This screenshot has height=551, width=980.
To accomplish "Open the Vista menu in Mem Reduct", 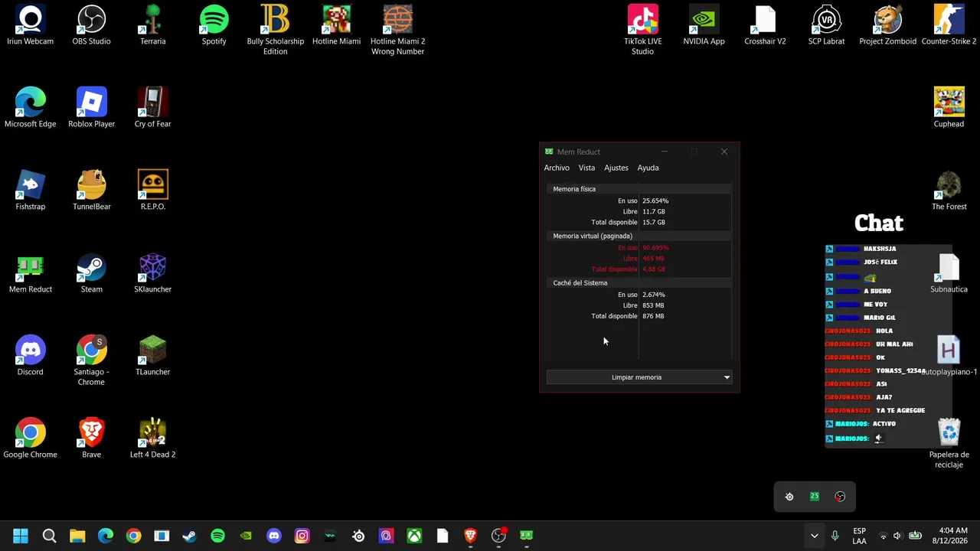I will (586, 168).
